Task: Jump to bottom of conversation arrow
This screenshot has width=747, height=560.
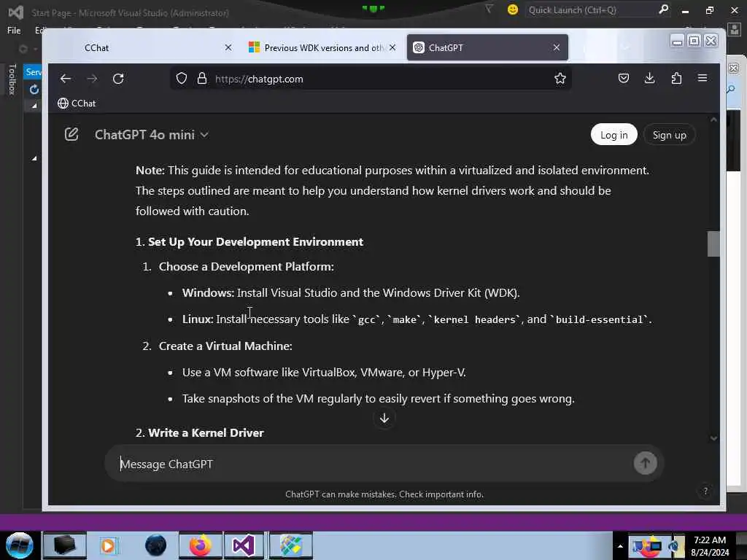Action: [x=384, y=418]
